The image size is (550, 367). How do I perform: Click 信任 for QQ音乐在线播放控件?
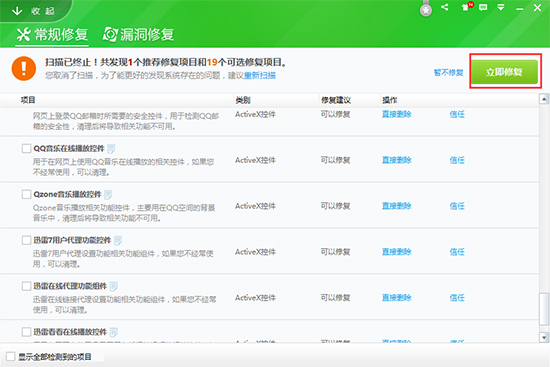coord(457,160)
